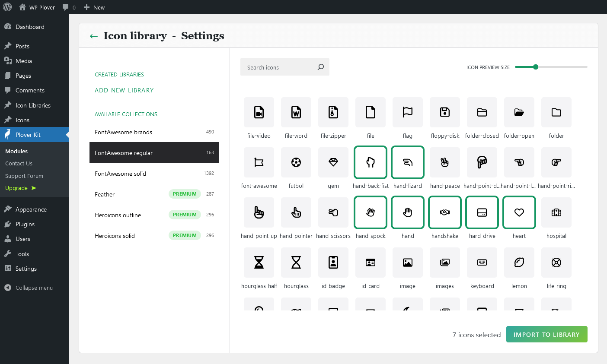Adjust the icon preview size slider
607x364 pixels.
point(536,67)
